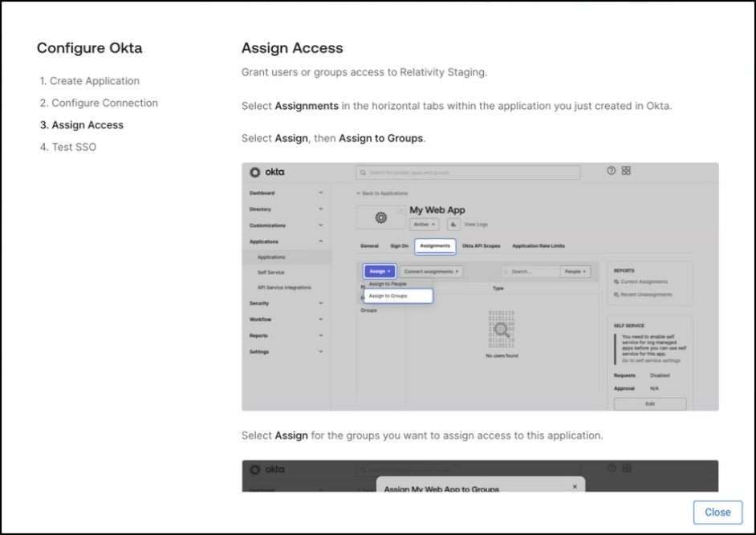This screenshot has width=756, height=535.
Task: Open the Convert assignments dropdown
Action: pos(431,272)
